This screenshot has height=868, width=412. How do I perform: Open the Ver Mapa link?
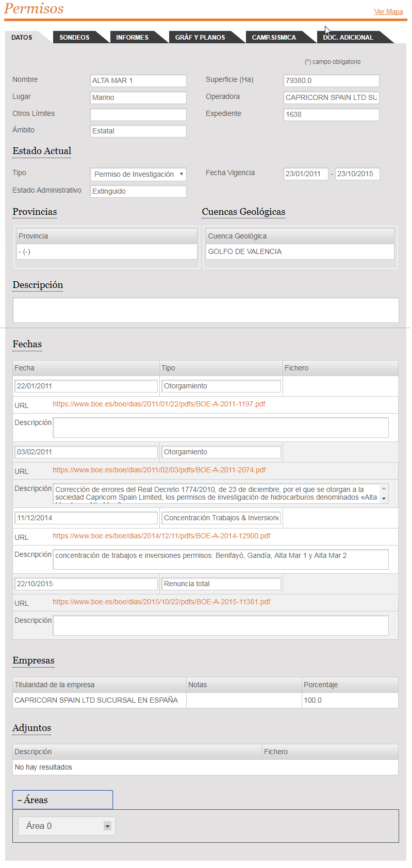point(388,12)
